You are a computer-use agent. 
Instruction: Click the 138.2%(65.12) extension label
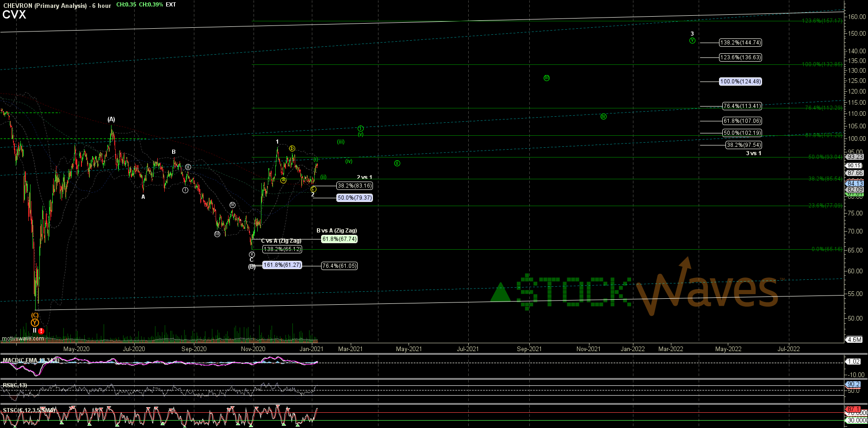click(282, 249)
